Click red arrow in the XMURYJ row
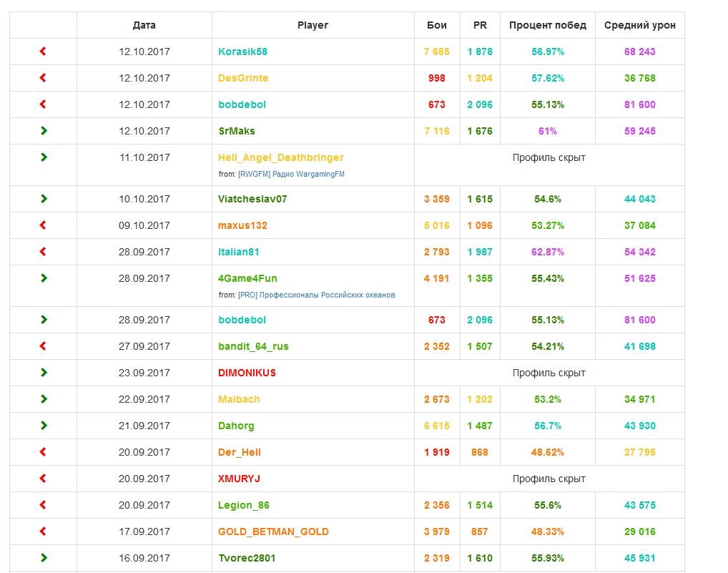 [x=43, y=479]
